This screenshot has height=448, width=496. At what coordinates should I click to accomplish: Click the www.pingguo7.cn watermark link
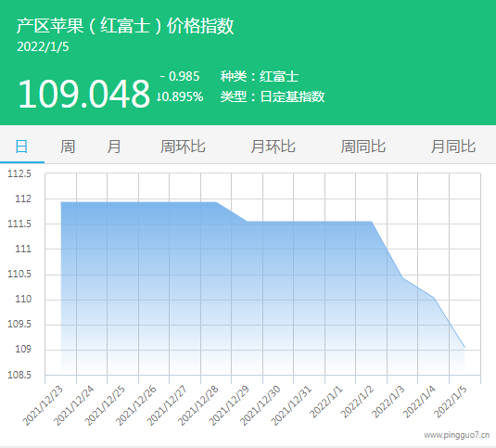point(457,435)
